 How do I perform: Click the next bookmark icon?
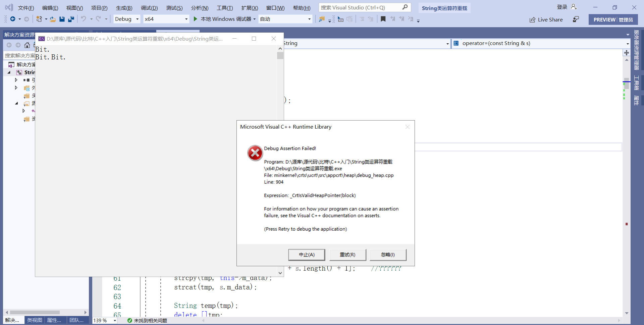click(x=401, y=19)
